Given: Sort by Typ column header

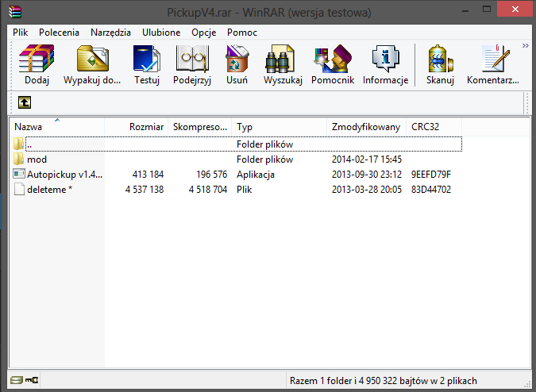Looking at the screenshot, I should [x=280, y=127].
